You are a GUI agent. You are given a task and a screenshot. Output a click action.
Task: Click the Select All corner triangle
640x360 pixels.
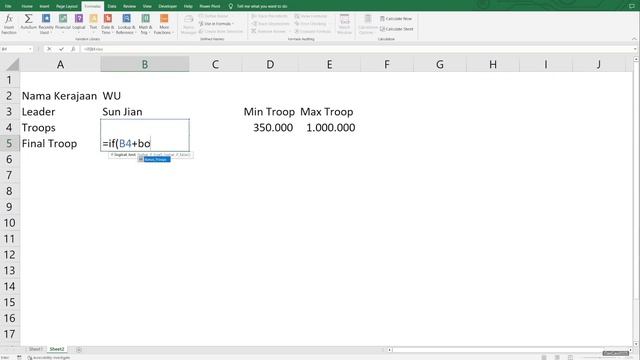tap(12, 64)
